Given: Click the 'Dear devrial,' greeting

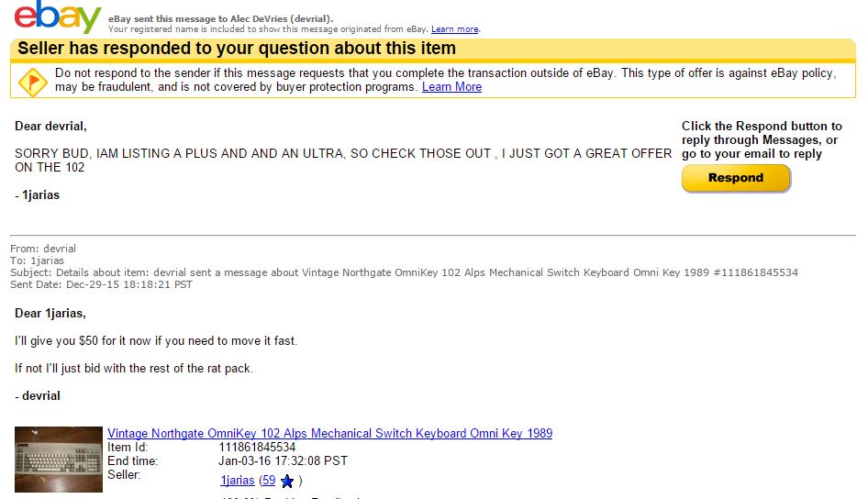Looking at the screenshot, I should click(x=51, y=126).
